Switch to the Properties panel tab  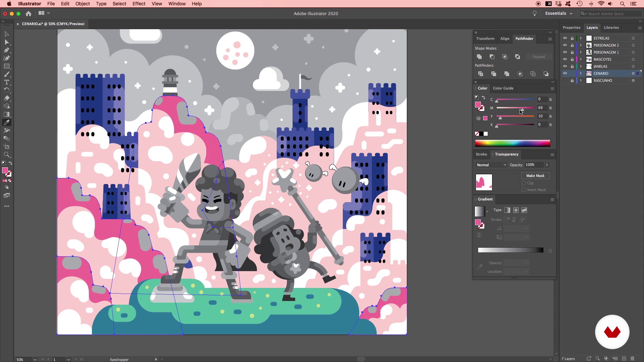(571, 27)
